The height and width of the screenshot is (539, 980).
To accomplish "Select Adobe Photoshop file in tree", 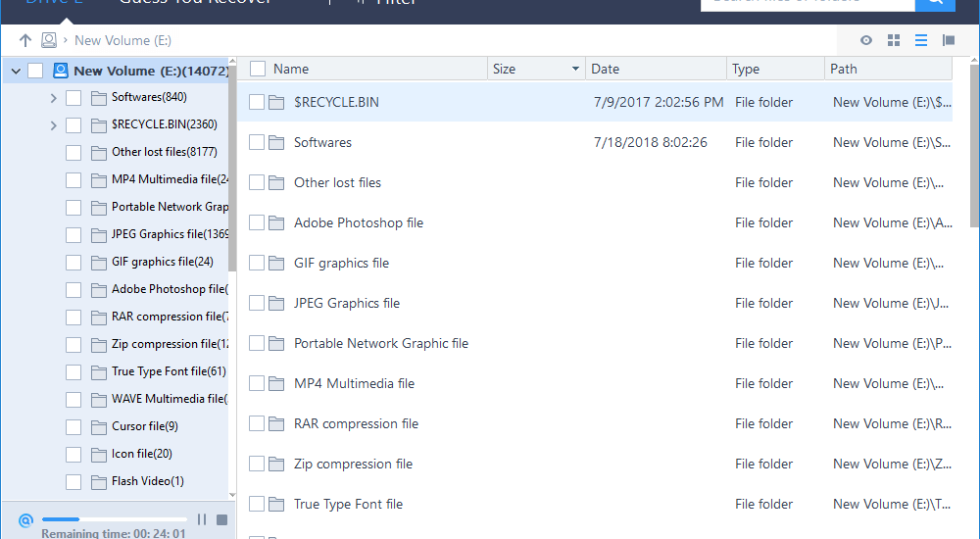I will click(170, 289).
